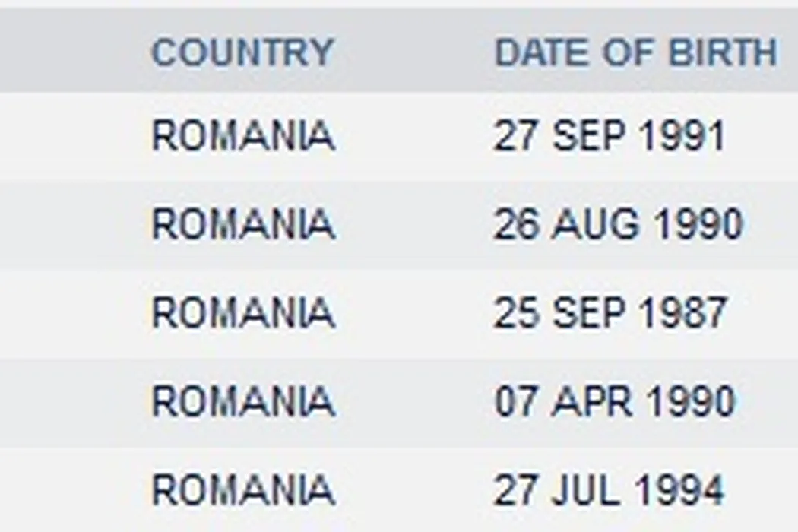The height and width of the screenshot is (532, 798).
Task: Select ROMANIA beside 26 AUG 1990
Action: pos(243,225)
